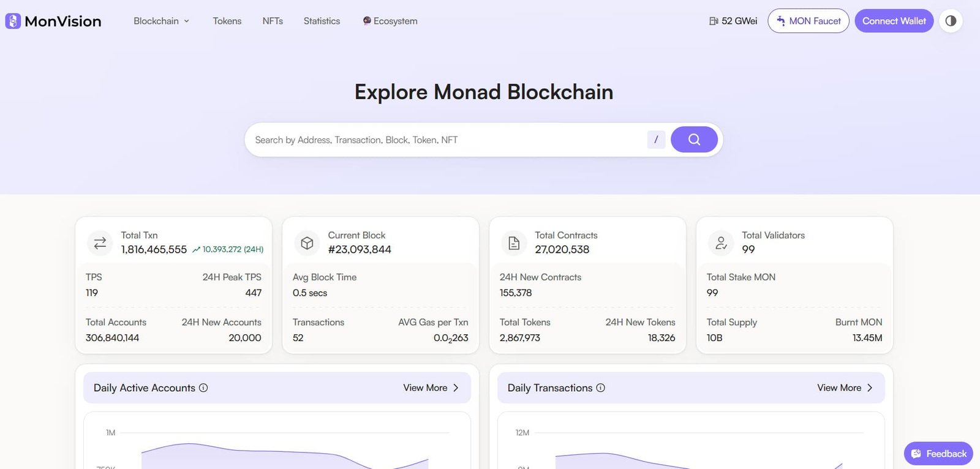
Task: Click the Connect Wallet button
Action: pos(894,21)
